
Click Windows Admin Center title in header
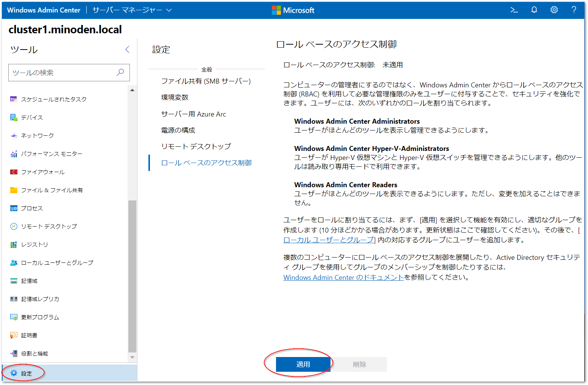tap(44, 10)
